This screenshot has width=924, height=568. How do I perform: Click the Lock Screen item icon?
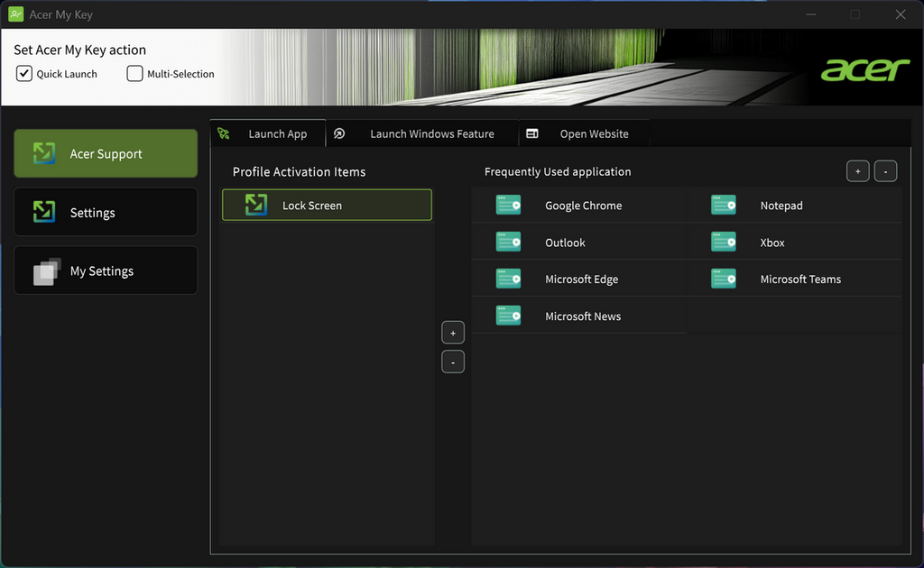(256, 205)
